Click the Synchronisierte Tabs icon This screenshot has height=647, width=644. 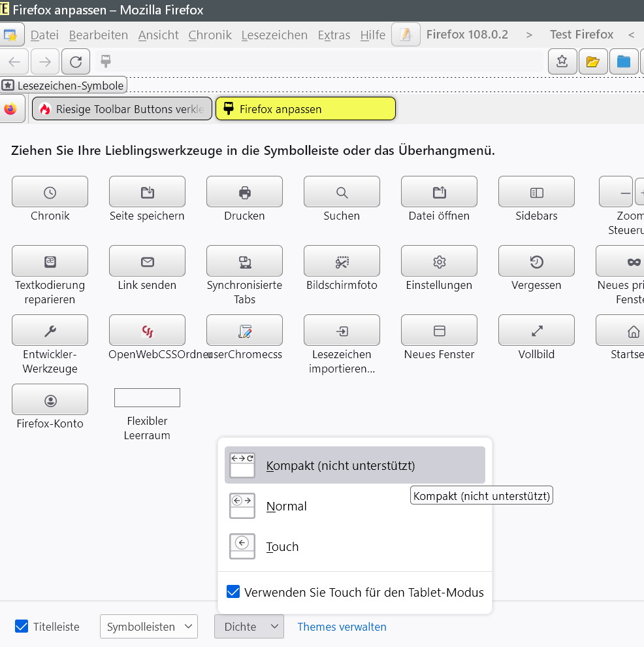coord(244,261)
